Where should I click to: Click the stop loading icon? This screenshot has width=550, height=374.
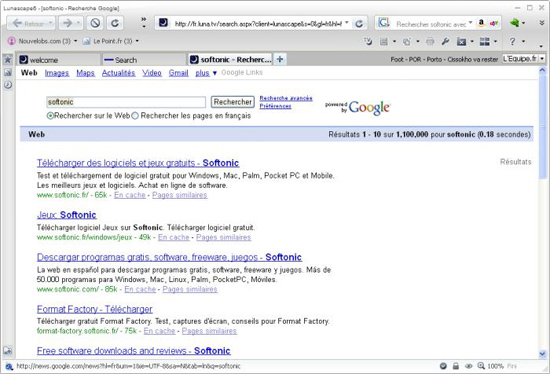point(95,24)
